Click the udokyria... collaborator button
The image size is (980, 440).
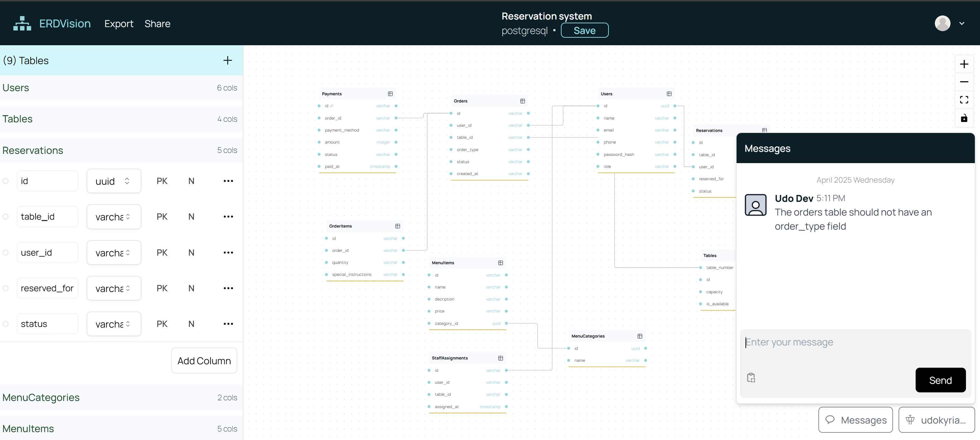coord(937,420)
